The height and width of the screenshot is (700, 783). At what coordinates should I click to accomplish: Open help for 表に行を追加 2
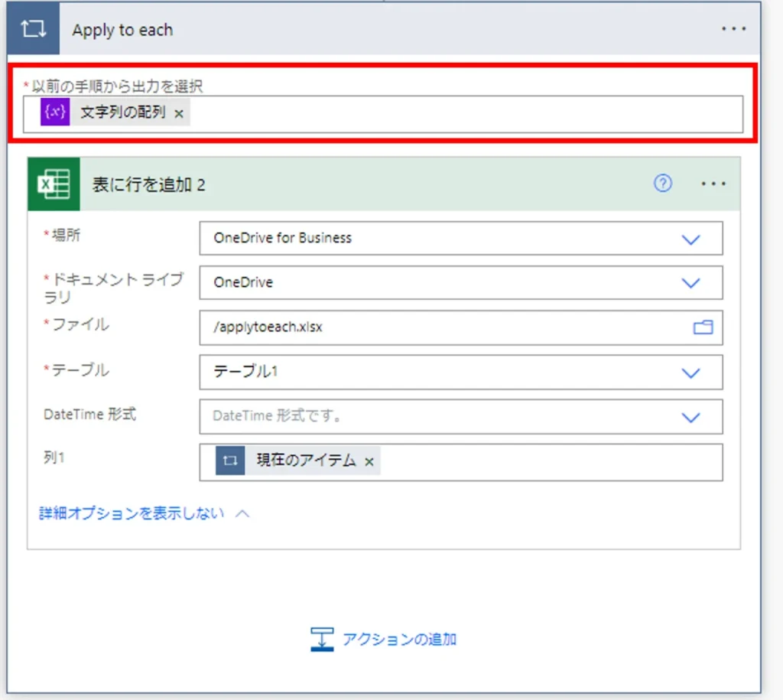[x=663, y=184]
